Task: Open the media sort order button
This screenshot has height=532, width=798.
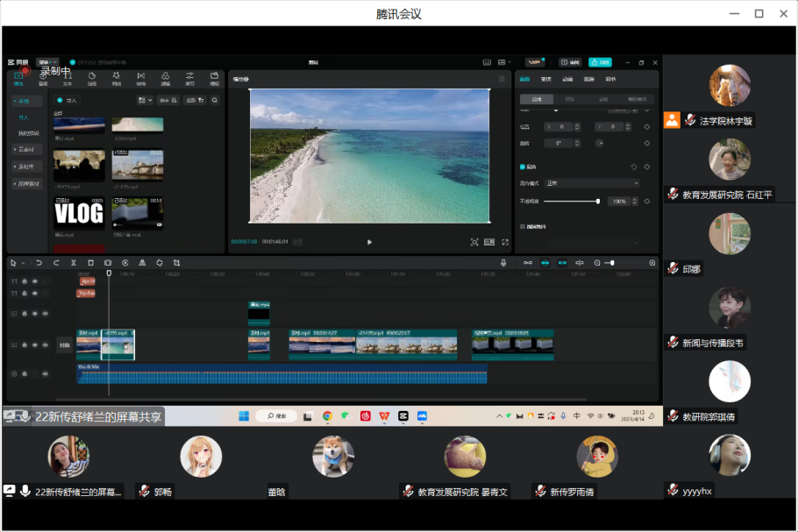Action: [x=167, y=100]
